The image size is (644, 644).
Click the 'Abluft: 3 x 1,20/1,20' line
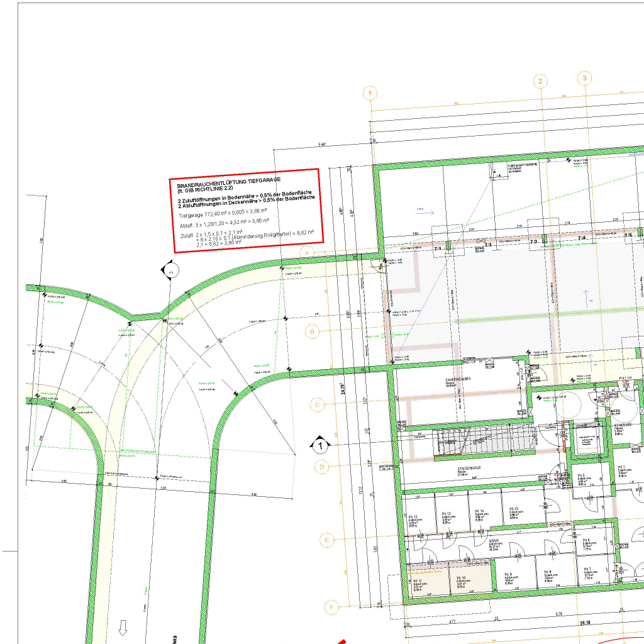225,223
